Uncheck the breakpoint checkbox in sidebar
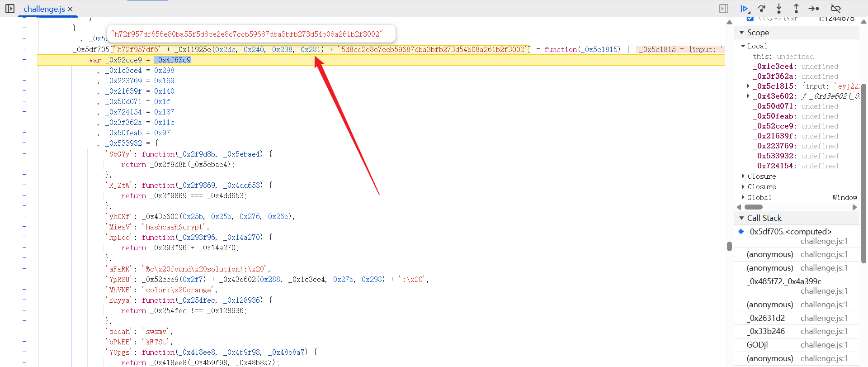868x367 pixels. [x=750, y=19]
